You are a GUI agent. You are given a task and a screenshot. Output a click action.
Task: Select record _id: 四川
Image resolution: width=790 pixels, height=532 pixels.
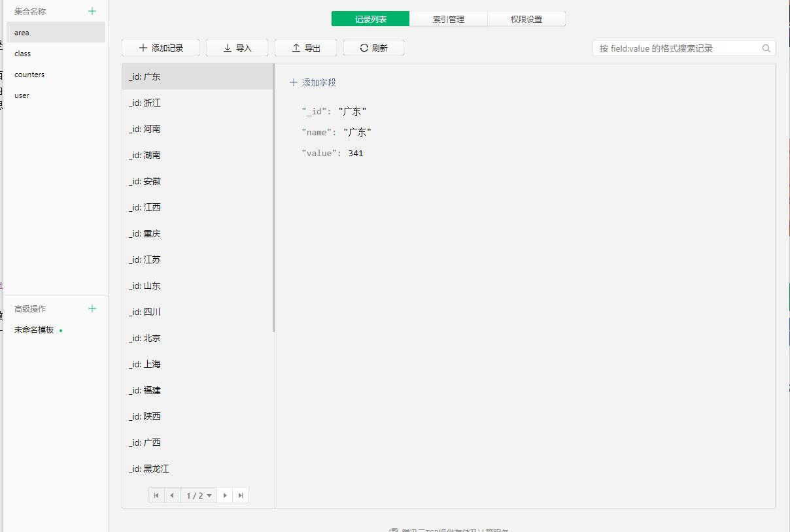tap(197, 312)
